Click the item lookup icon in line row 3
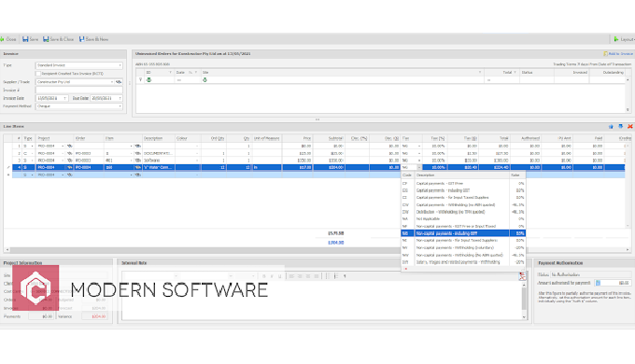 click(x=137, y=161)
